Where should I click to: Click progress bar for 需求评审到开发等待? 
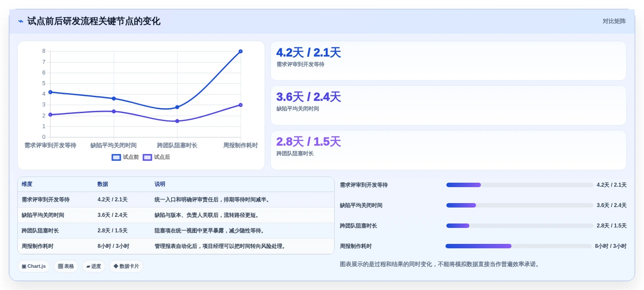pos(520,185)
